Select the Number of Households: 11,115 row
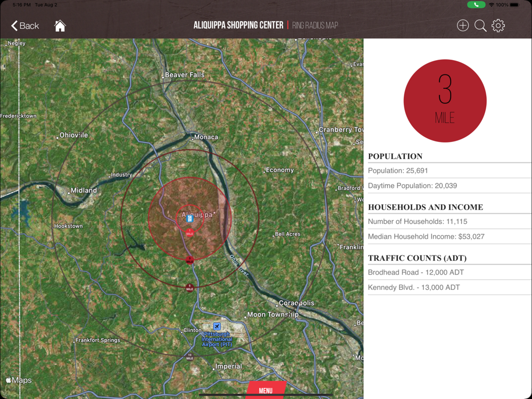 click(450, 221)
